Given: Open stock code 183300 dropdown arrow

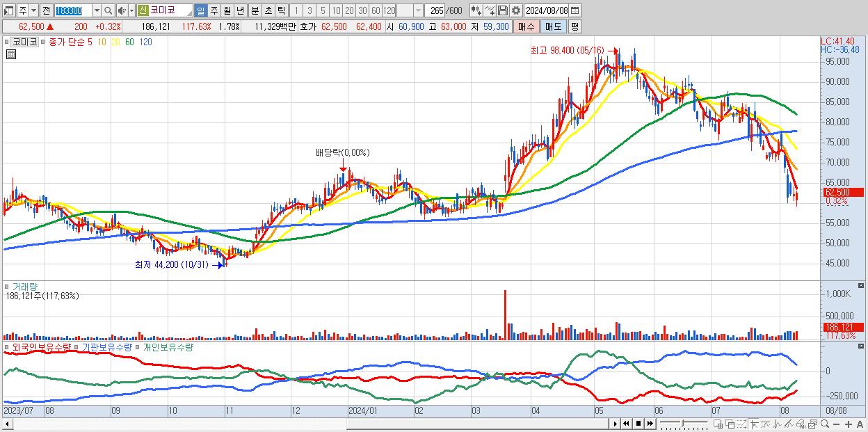Looking at the screenshot, I should [x=97, y=10].
